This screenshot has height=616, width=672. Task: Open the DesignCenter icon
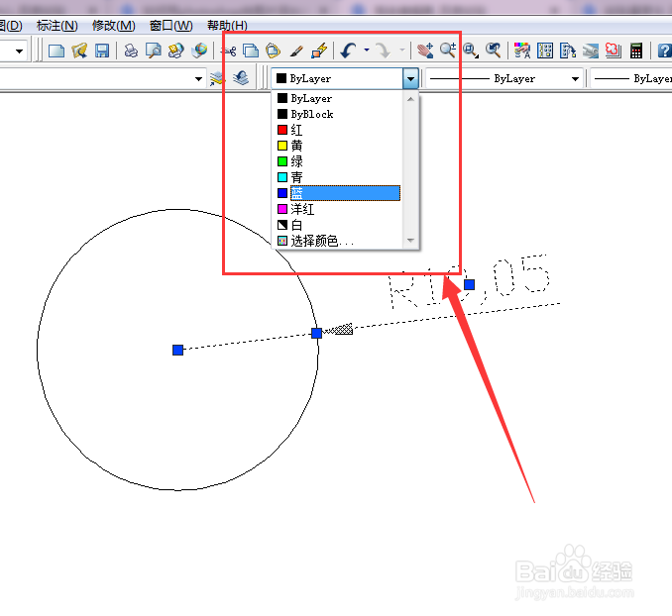click(x=545, y=51)
